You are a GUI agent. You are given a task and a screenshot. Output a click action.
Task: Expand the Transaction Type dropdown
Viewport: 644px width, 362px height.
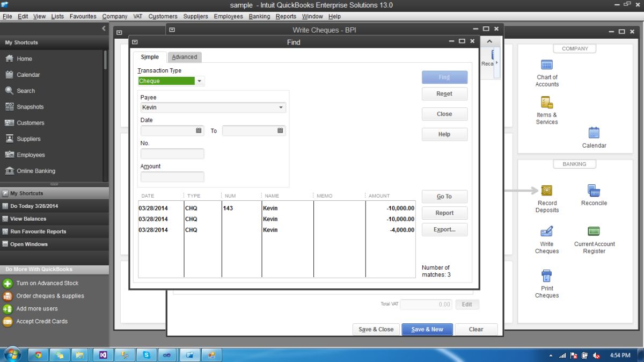pos(200,81)
